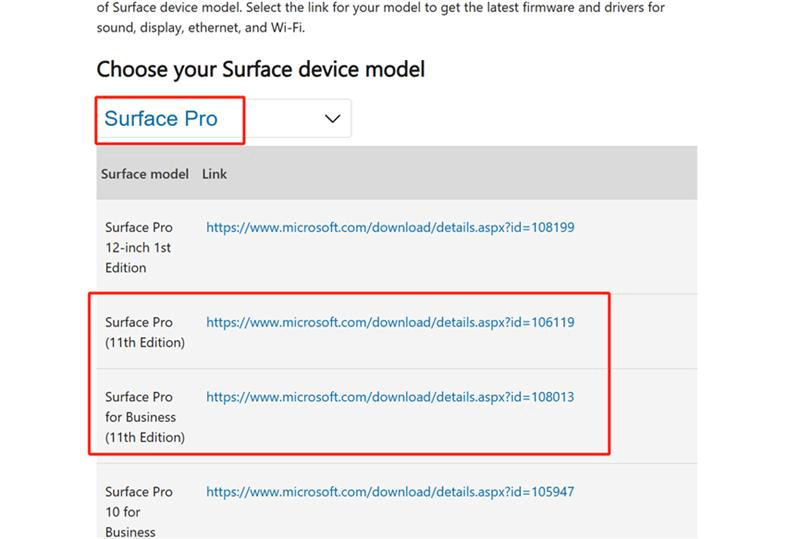This screenshot has height=539, width=800.
Task: Click the "Choose your Surface device model" heading
Action: (x=261, y=69)
